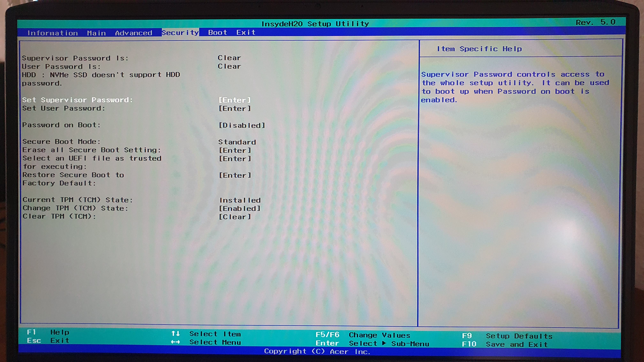
Task: Go to the Boot tab
Action: point(218,32)
